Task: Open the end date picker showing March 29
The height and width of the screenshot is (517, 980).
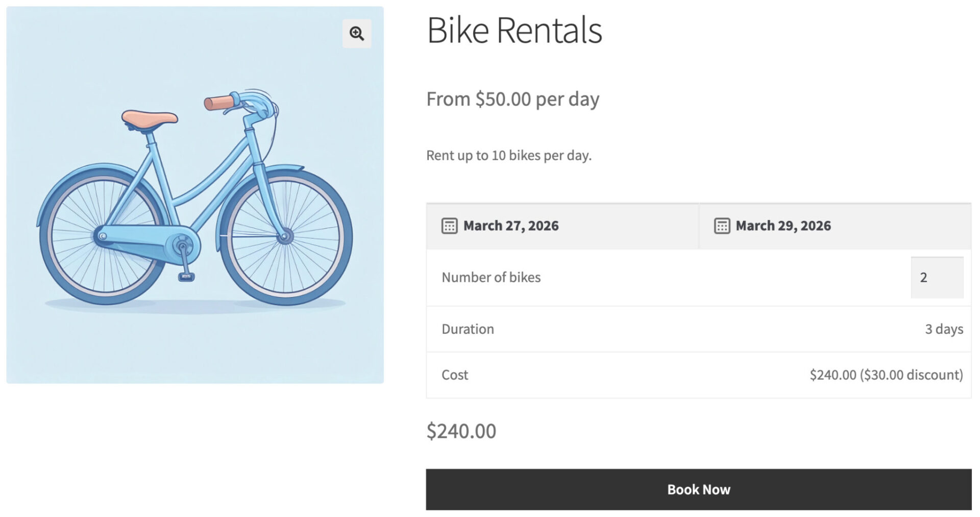Action: pos(782,225)
